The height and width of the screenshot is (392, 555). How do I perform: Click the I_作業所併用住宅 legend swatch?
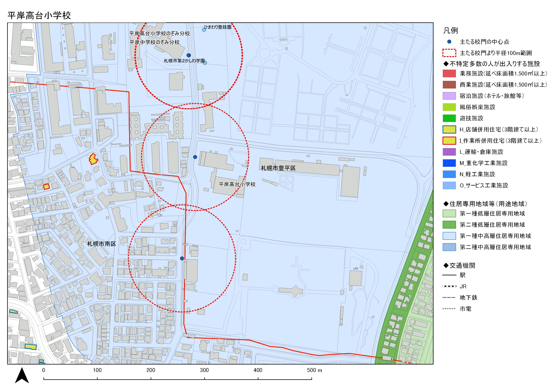pos(449,141)
